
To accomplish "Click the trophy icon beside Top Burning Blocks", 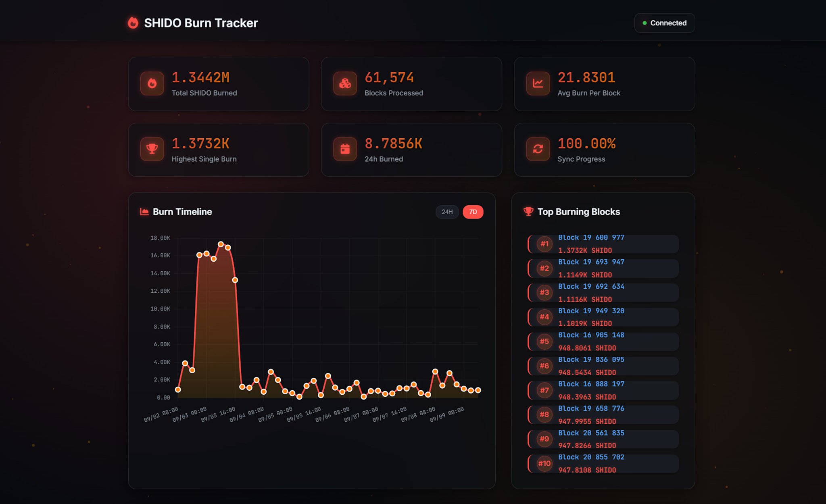I will (528, 212).
